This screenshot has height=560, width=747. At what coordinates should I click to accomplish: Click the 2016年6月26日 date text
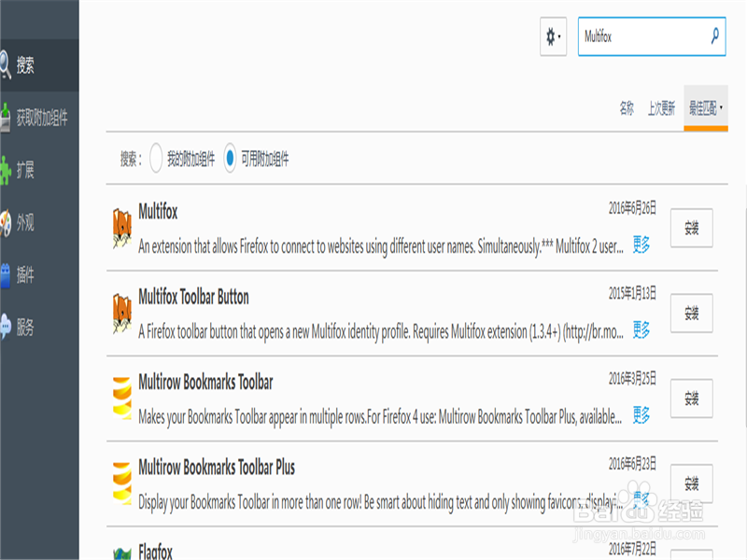[632, 208]
